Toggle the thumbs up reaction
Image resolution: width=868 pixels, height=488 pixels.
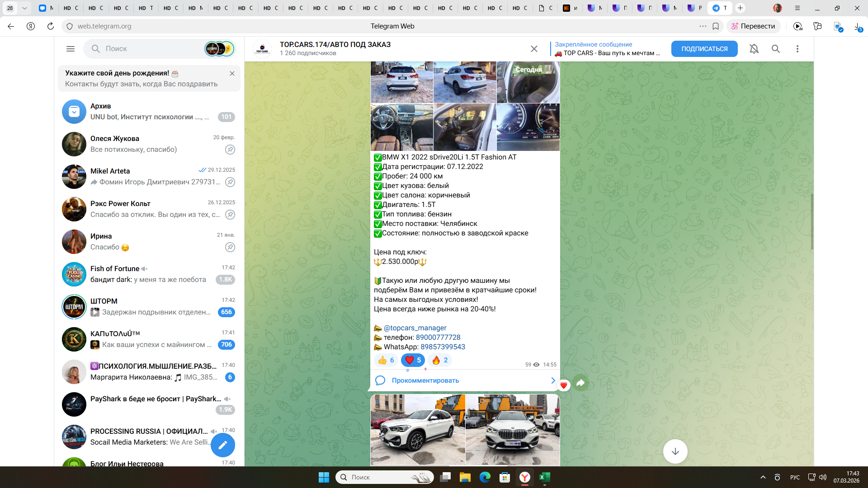(x=386, y=360)
